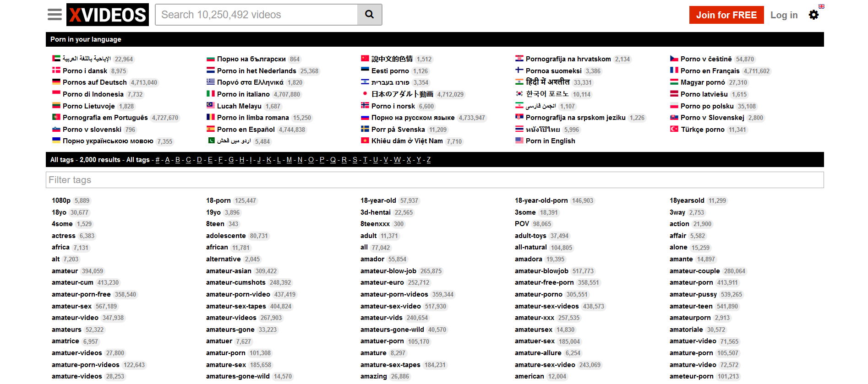
Task: Jump to tags starting with H
Action: click(242, 160)
